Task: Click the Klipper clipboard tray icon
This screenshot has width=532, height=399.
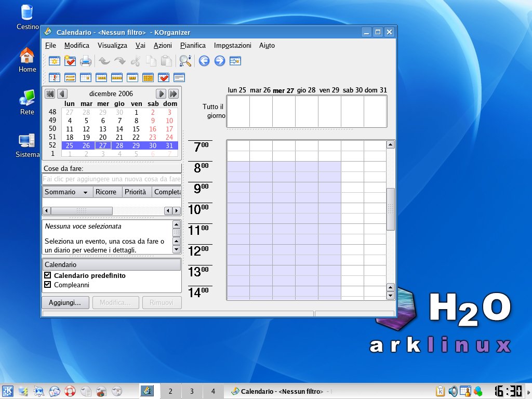Action: 440,391
